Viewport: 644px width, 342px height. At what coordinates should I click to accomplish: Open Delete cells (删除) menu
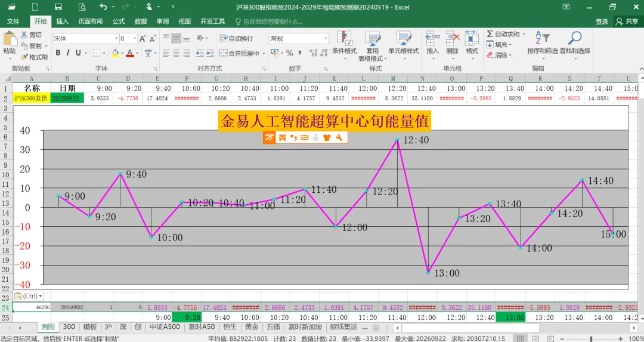pos(452,45)
